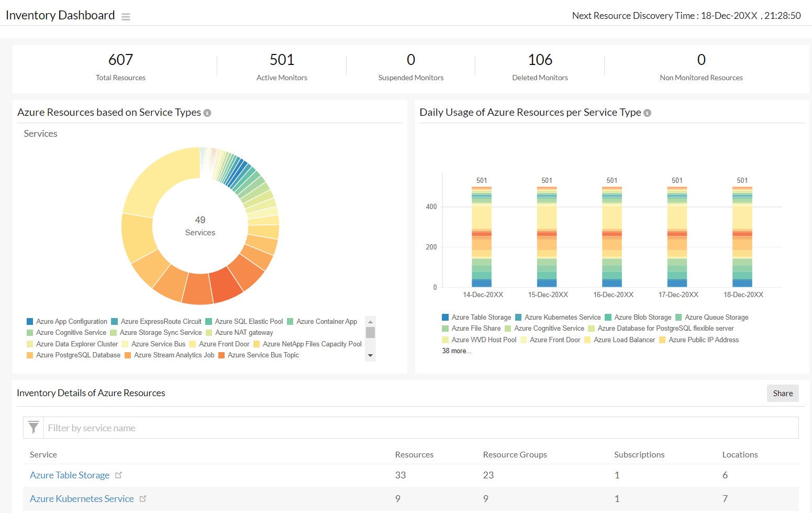Viewport: 812px width, 513px height.
Task: Click legend scroll down arrow in Services chart
Action: 371,356
